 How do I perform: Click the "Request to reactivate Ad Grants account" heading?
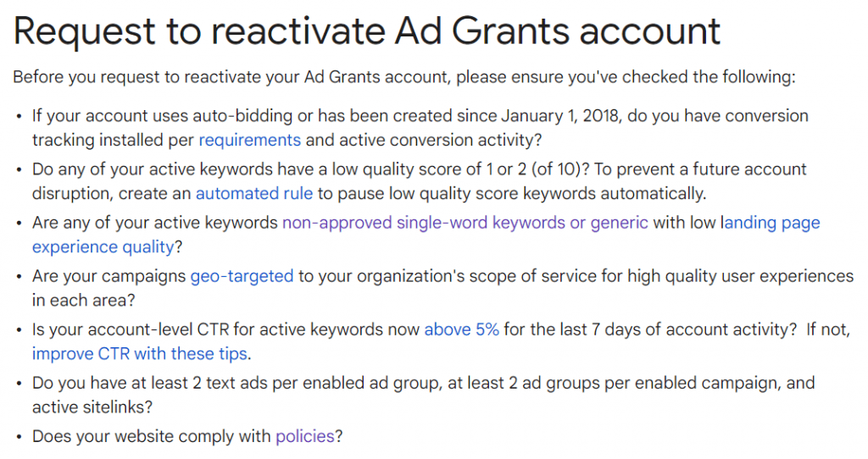point(366,31)
